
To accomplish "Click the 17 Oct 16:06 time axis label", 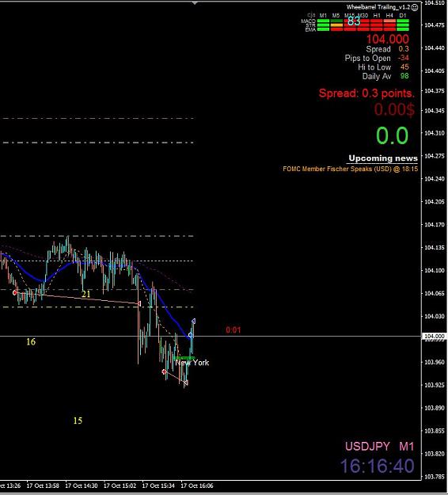I will pyautogui.click(x=196, y=485).
